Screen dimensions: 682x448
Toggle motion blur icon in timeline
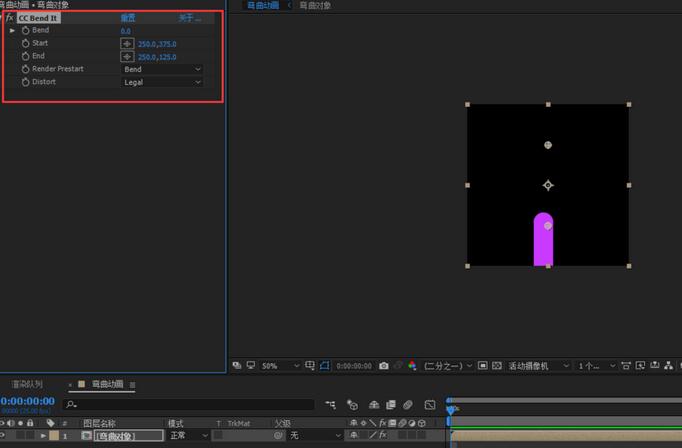pos(408,405)
